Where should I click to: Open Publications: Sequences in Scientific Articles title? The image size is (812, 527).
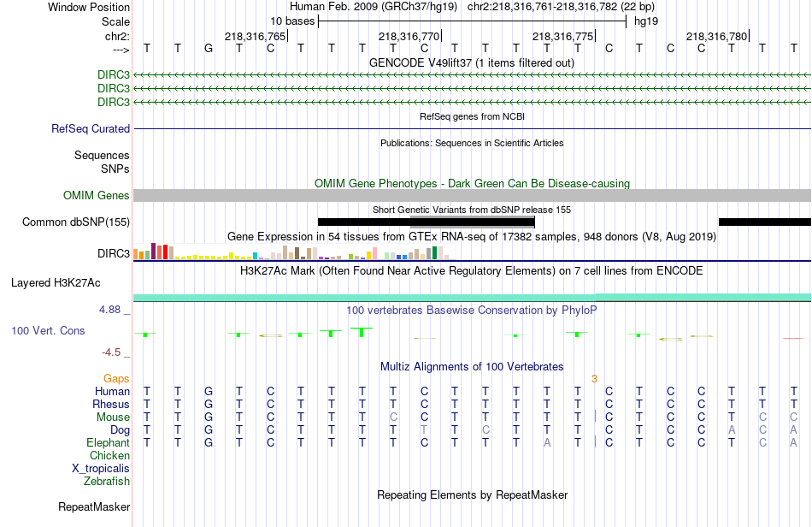472,143
